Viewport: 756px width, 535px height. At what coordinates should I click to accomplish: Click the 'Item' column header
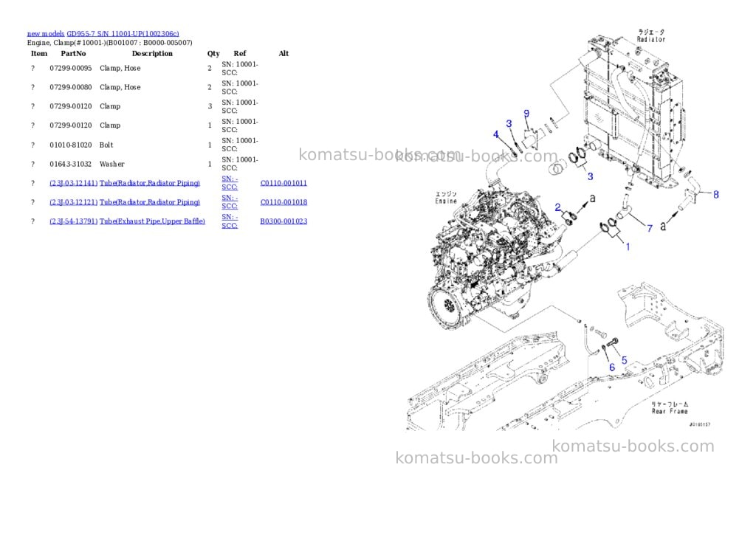(x=39, y=53)
